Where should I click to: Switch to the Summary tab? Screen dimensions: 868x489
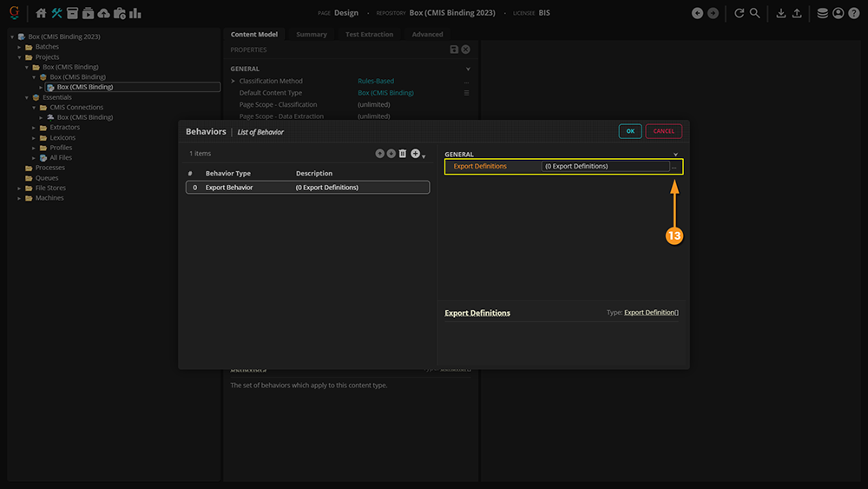(x=312, y=35)
